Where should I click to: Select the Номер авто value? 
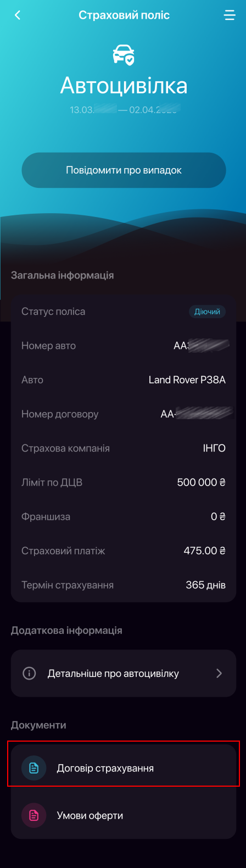coord(202,346)
